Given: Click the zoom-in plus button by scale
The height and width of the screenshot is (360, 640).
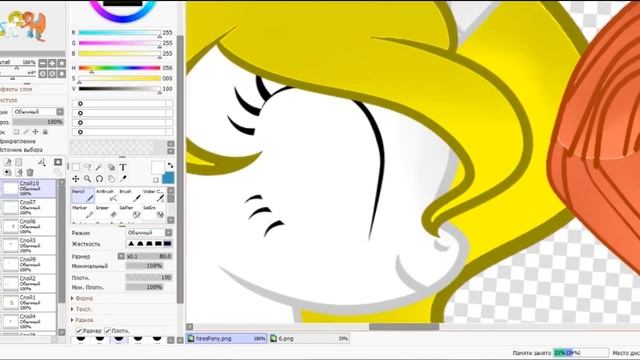Looking at the screenshot, I should pos(52,63).
